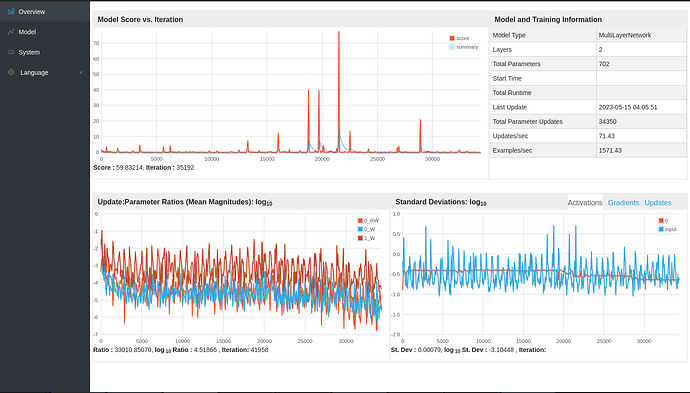Switch to the Updates tab

(657, 202)
